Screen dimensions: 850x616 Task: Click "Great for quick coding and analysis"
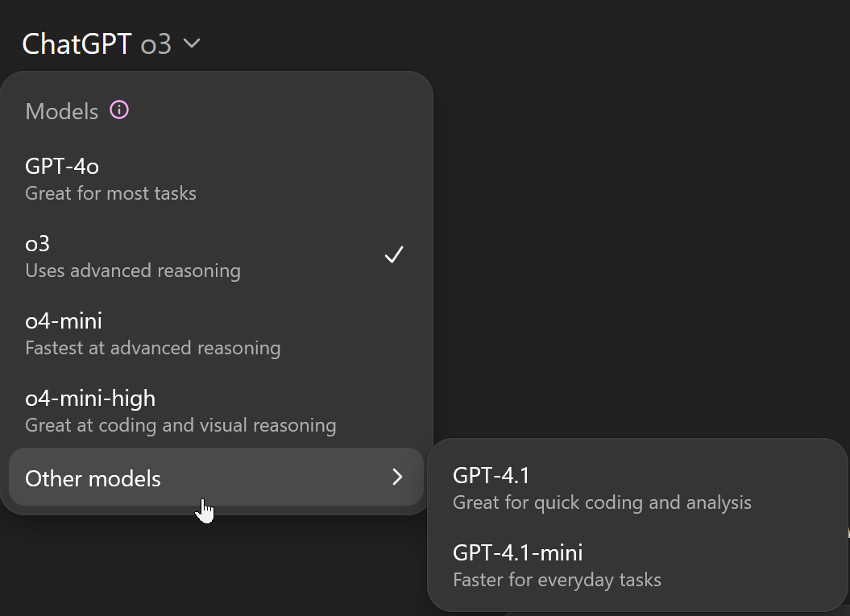click(x=603, y=502)
